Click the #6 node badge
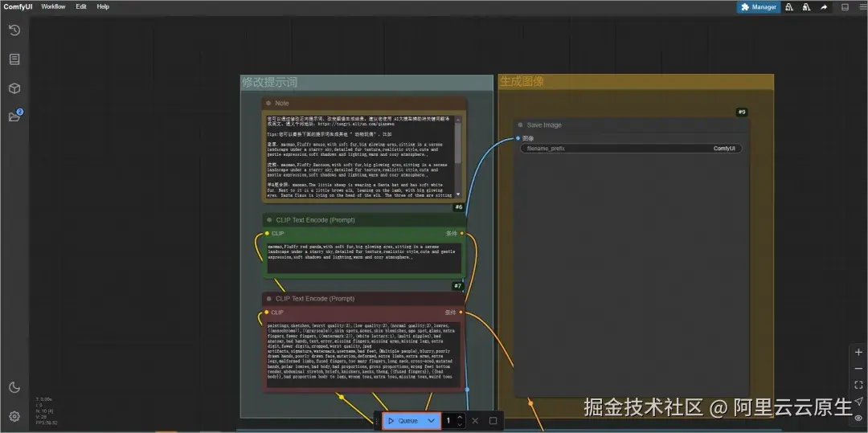Viewport: 868px width, 433px height. click(458, 207)
